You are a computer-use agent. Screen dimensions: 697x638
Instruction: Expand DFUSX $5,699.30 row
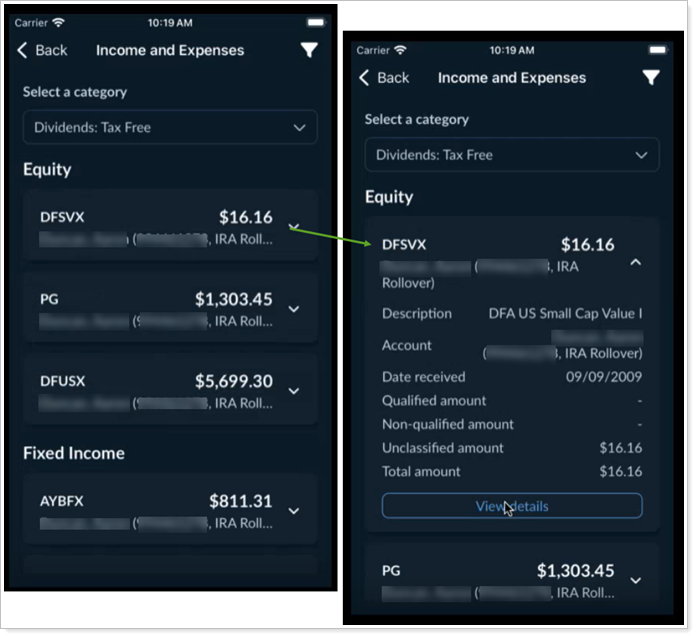(293, 391)
